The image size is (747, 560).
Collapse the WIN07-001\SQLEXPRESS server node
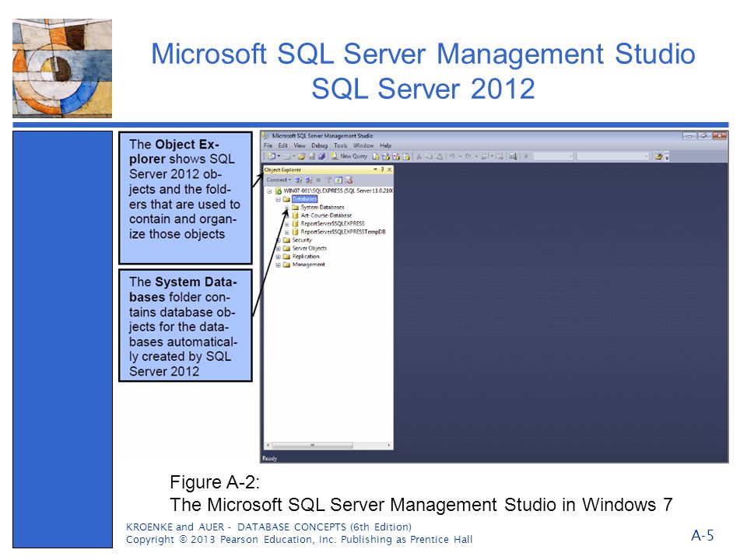[x=269, y=191]
